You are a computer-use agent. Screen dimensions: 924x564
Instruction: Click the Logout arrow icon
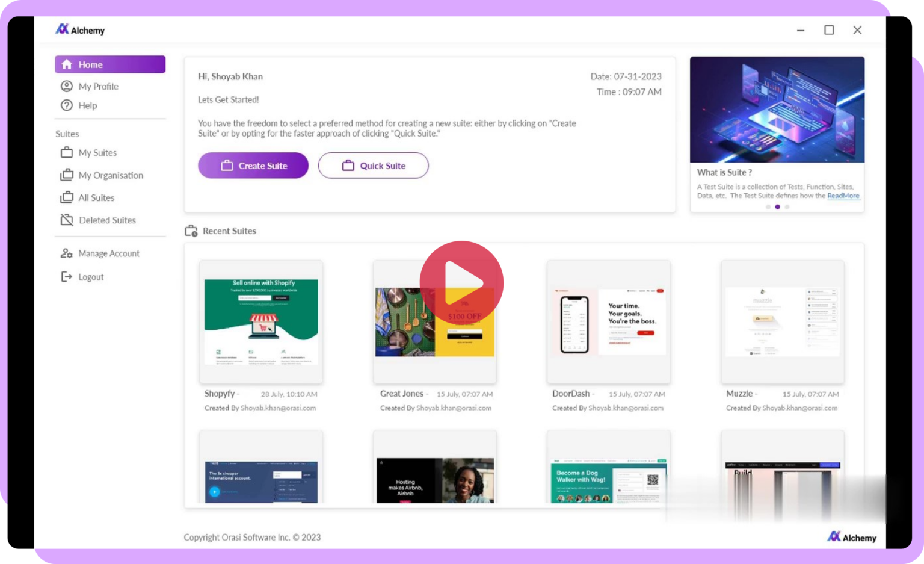(x=67, y=277)
